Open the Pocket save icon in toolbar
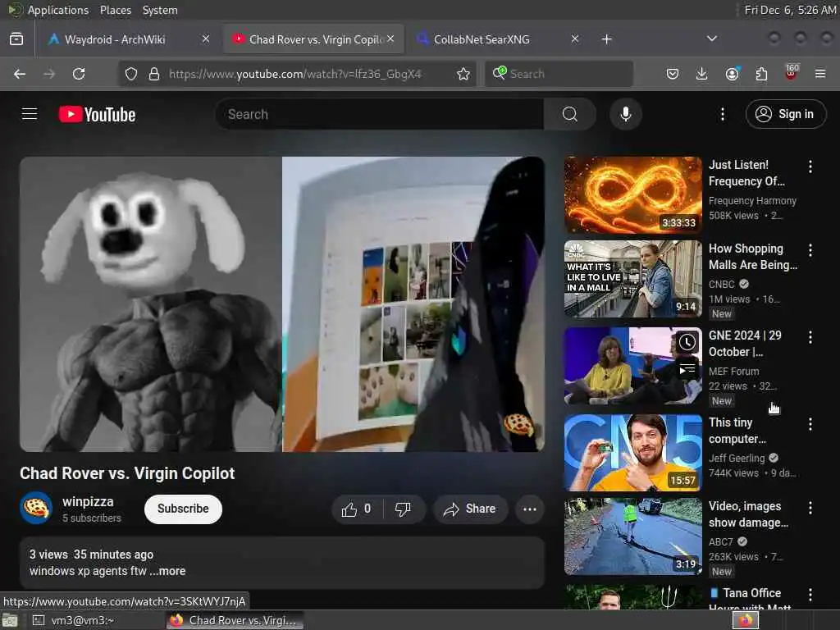Screen dimensions: 840x630 673,74
